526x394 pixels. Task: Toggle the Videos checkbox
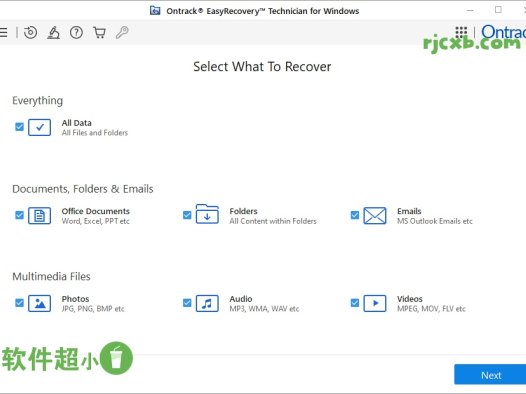(x=355, y=303)
